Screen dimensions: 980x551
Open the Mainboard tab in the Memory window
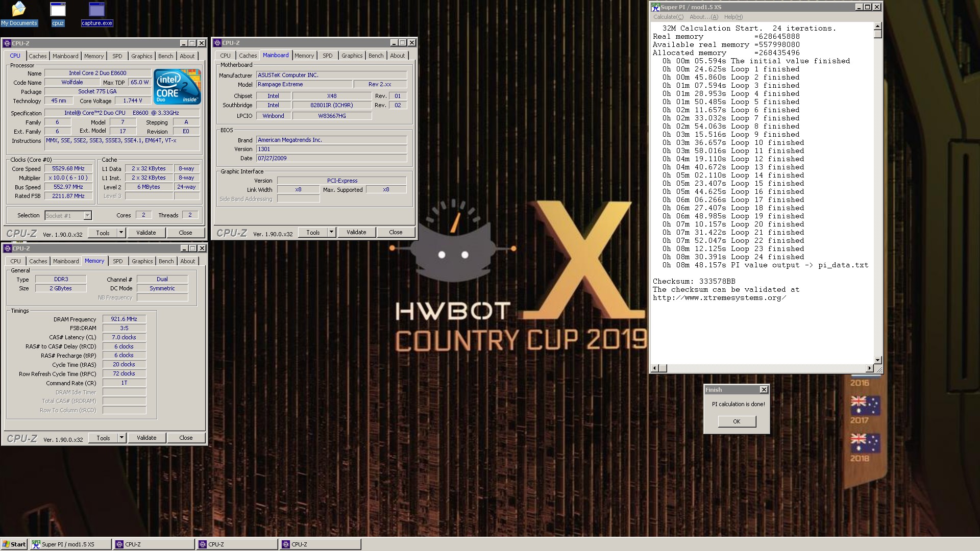point(66,261)
